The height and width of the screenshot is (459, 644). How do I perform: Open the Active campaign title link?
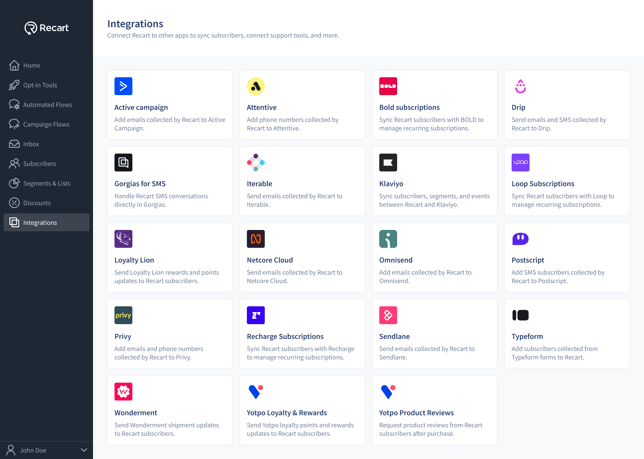141,107
